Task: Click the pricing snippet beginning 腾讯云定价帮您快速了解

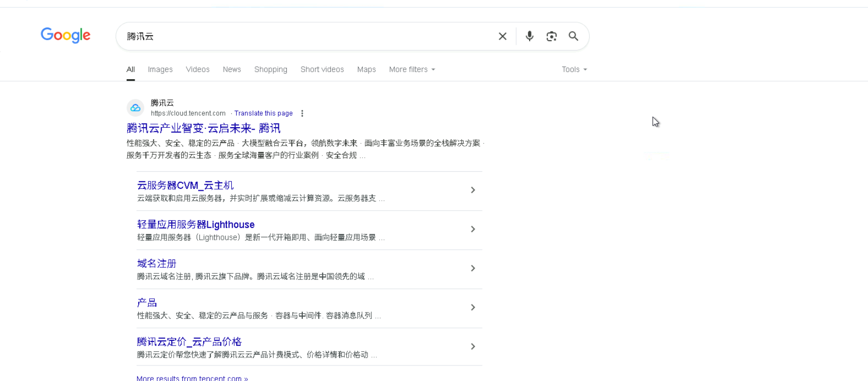Action: pos(257,354)
